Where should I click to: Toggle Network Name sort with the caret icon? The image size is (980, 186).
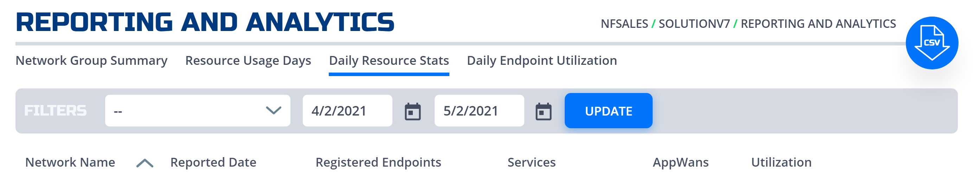(145, 163)
